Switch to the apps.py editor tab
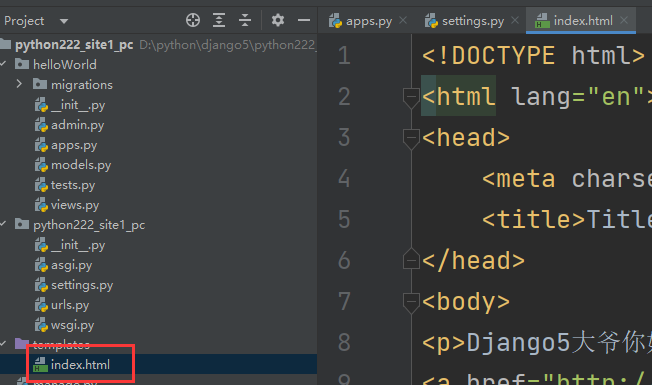 (x=369, y=21)
